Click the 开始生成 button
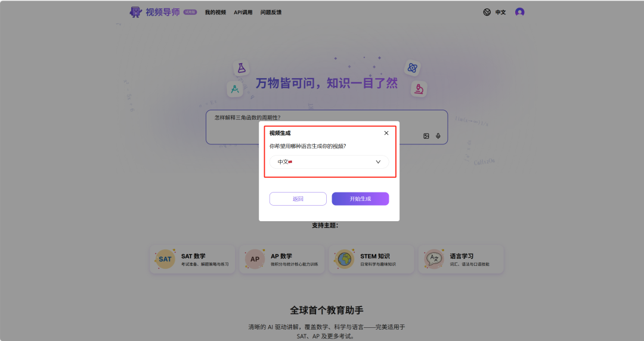This screenshot has width=644, height=341. pos(360,199)
